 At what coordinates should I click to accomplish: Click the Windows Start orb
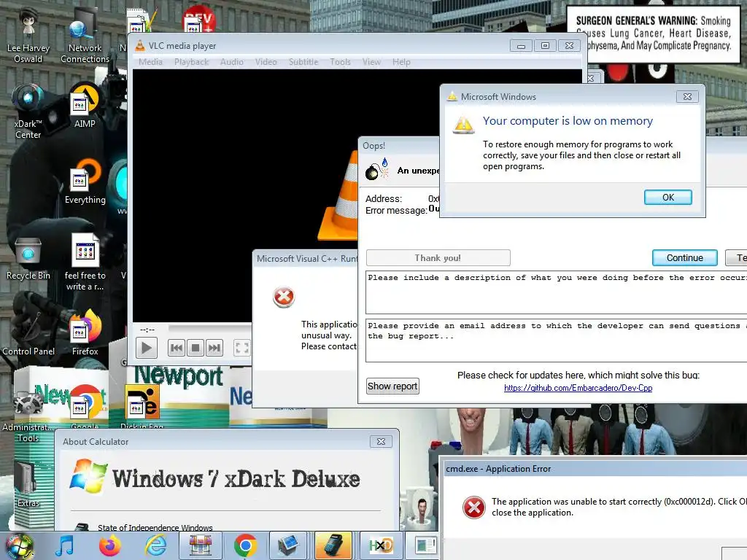[19, 547]
